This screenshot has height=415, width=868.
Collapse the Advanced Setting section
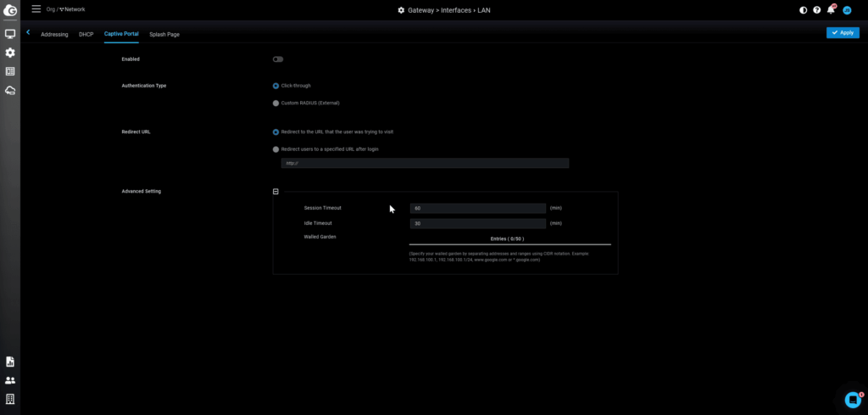[275, 192]
